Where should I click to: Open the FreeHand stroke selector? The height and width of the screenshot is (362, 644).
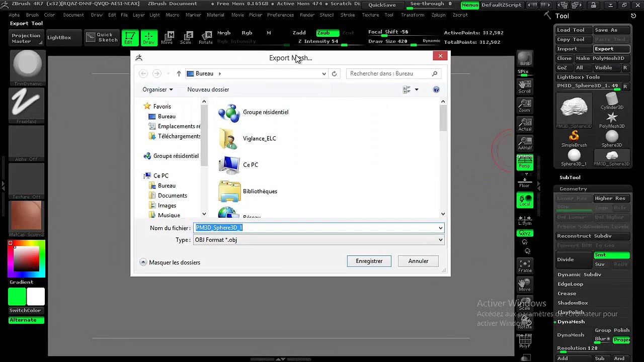click(x=27, y=106)
